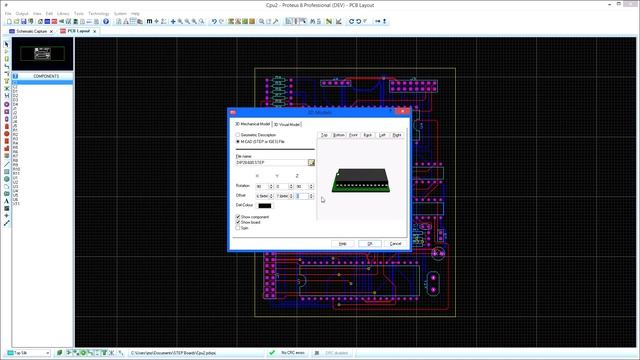Select the Track mode tool
This screenshot has height=360, width=640.
coord(7,66)
